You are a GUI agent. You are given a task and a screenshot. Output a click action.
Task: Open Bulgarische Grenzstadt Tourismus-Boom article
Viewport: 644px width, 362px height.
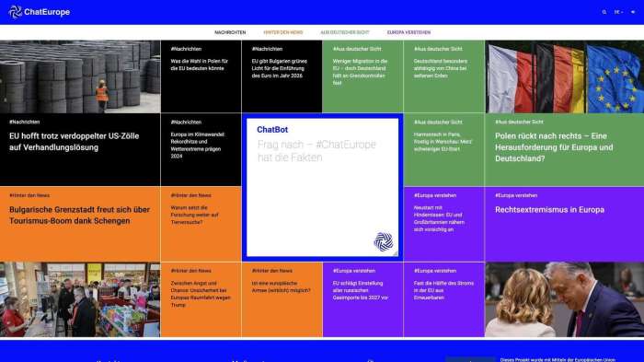79,216
